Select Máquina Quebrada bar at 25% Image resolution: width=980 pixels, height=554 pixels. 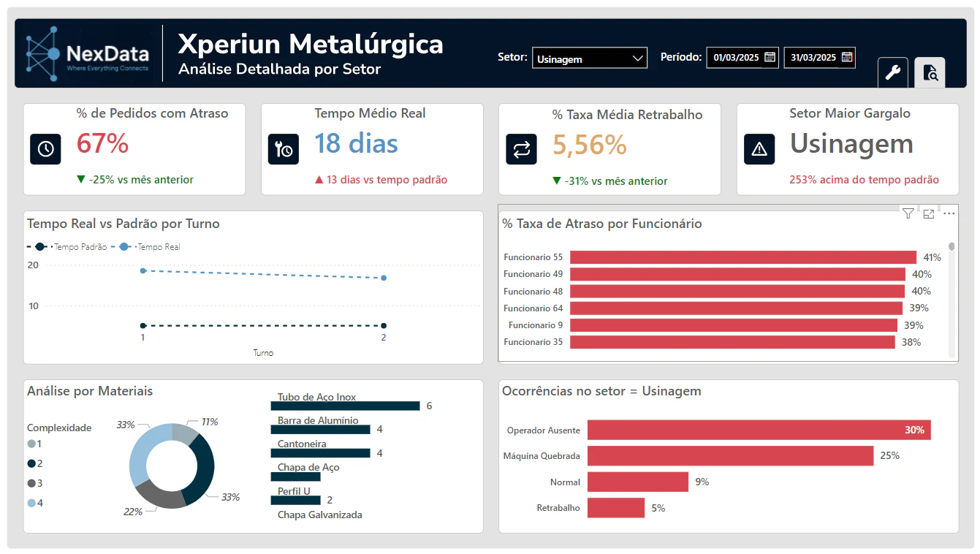point(731,456)
